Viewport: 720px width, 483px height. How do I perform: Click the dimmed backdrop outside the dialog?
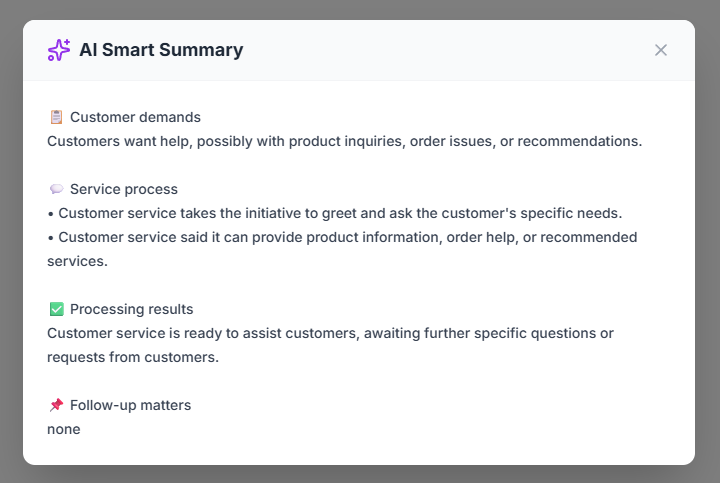[x=10, y=240]
